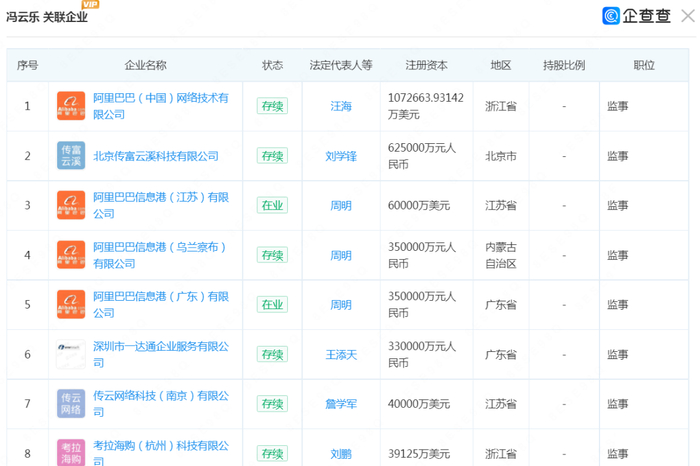
Task: Click the 职位 column header
Action: click(644, 65)
